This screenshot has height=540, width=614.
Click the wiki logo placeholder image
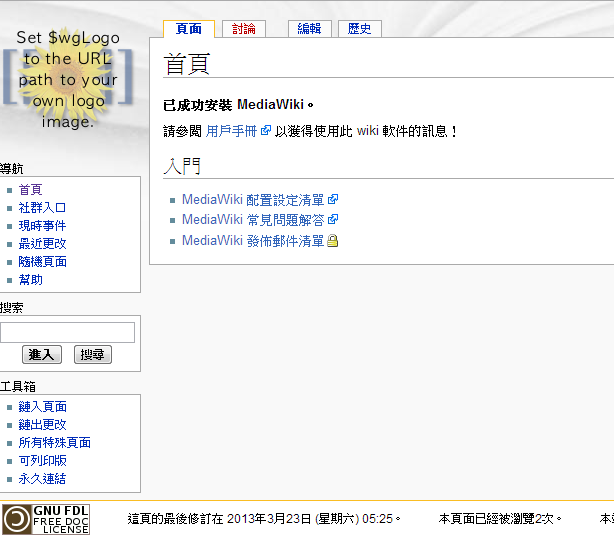pyautogui.click(x=68, y=79)
